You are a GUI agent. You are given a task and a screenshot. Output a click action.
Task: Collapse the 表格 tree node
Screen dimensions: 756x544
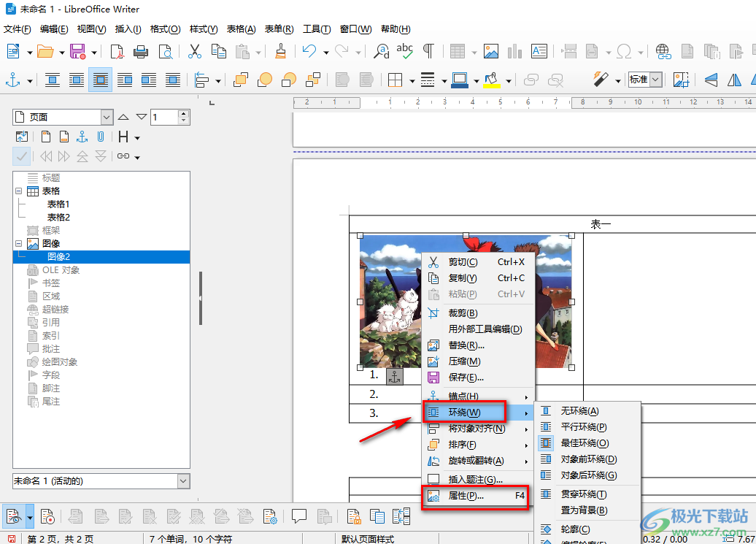tap(19, 191)
